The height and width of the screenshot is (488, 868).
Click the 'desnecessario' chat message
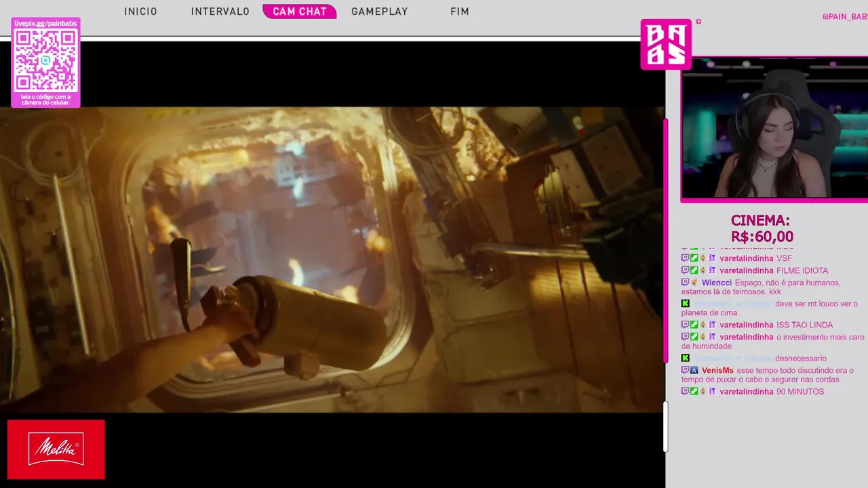(x=801, y=358)
